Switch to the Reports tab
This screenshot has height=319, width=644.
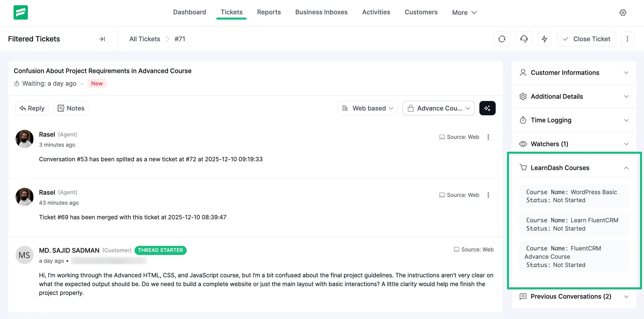click(x=269, y=12)
